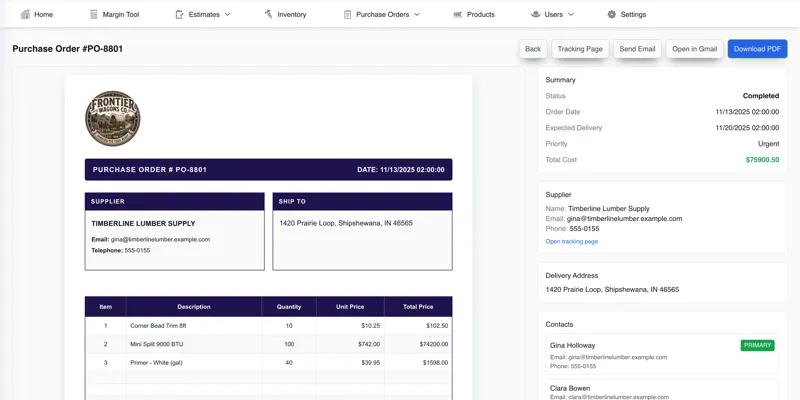Click the $75900.50 total cost value
The image size is (800, 400).
point(762,160)
